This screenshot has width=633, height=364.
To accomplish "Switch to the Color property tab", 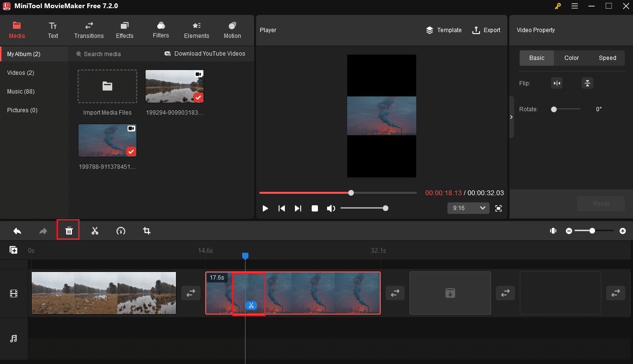I will (572, 58).
